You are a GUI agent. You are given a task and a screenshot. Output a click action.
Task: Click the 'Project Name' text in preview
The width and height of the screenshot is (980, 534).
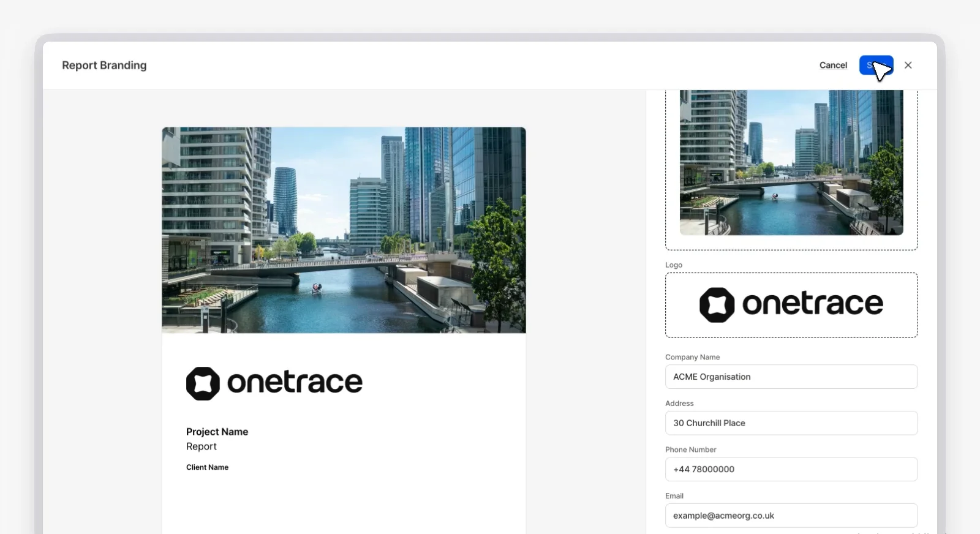(x=217, y=432)
